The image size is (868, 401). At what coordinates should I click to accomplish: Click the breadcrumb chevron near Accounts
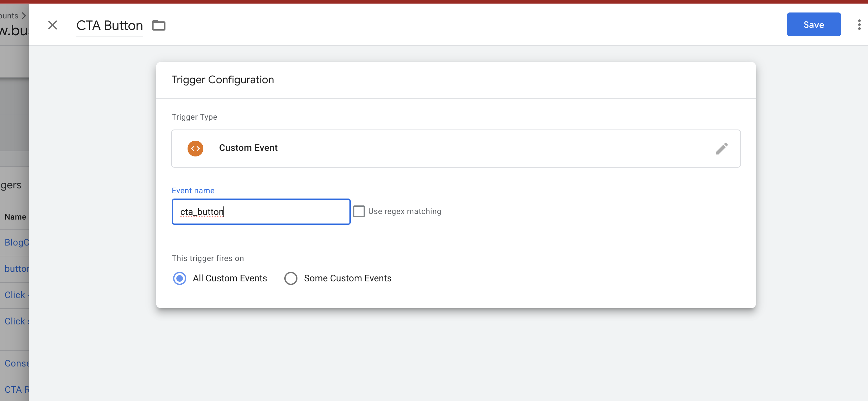click(x=24, y=15)
